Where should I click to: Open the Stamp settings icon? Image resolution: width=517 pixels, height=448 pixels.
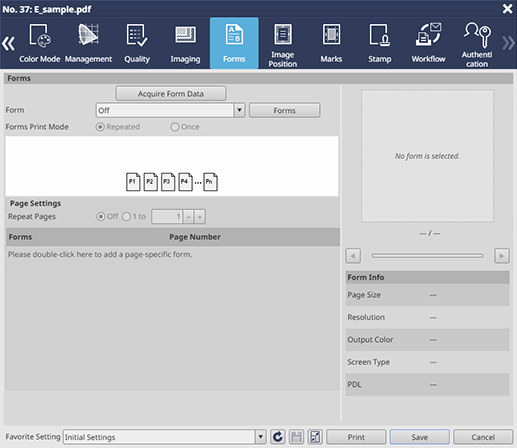(x=380, y=35)
